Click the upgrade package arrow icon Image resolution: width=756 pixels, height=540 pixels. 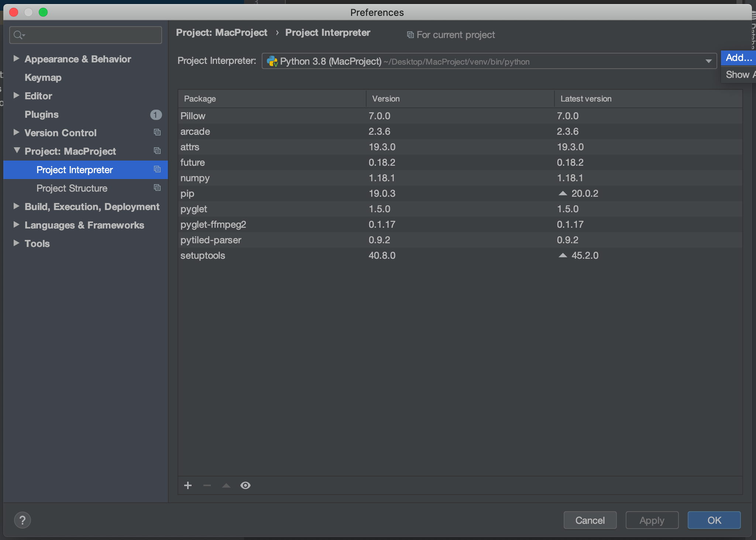tap(226, 485)
